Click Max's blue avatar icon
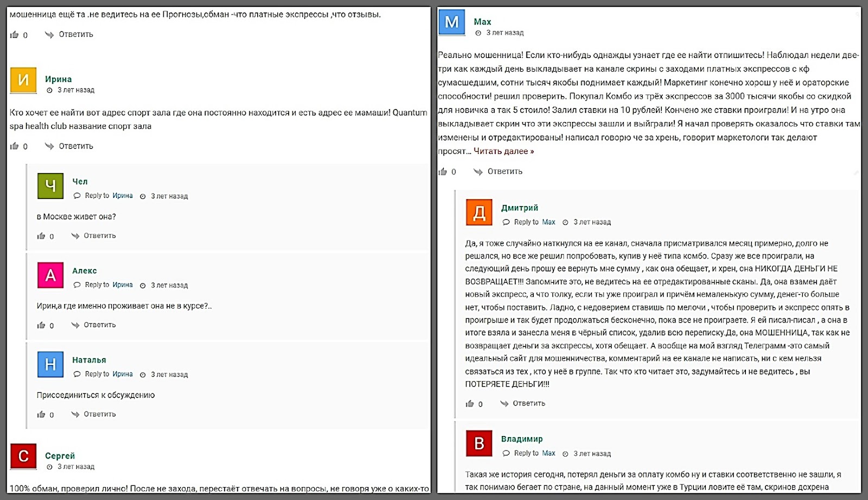Image resolution: width=868 pixels, height=500 pixels. [x=451, y=22]
